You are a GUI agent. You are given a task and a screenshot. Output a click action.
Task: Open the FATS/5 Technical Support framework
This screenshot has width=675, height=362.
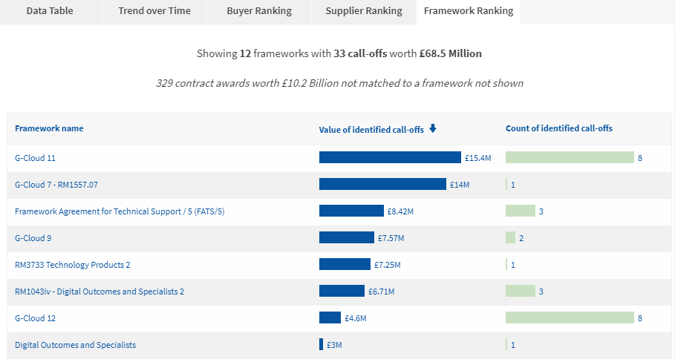[119, 211]
